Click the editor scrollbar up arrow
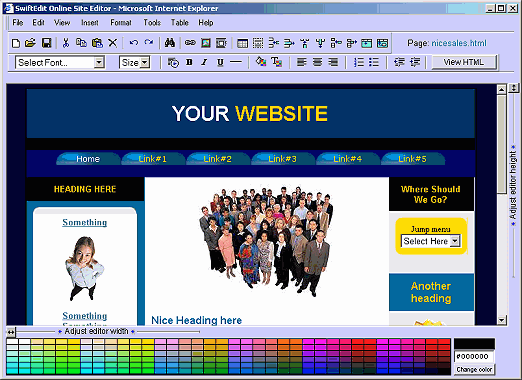522x380 pixels. (x=502, y=89)
